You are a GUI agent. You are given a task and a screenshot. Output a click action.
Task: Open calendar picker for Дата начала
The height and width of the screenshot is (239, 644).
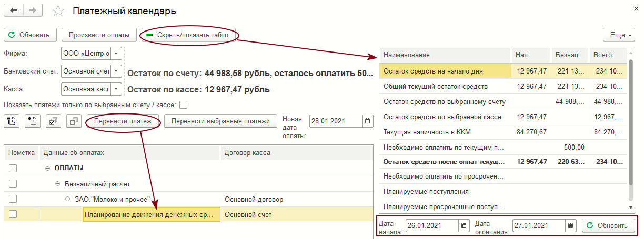tap(464, 225)
